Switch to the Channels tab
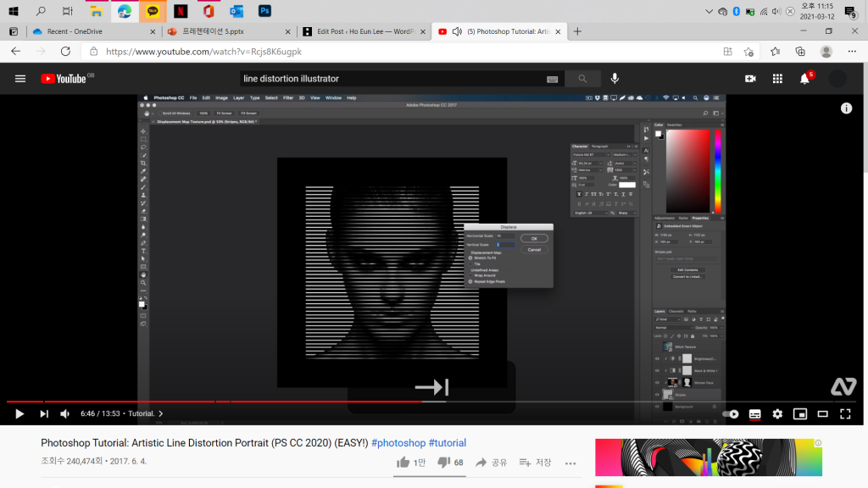 pos(676,312)
